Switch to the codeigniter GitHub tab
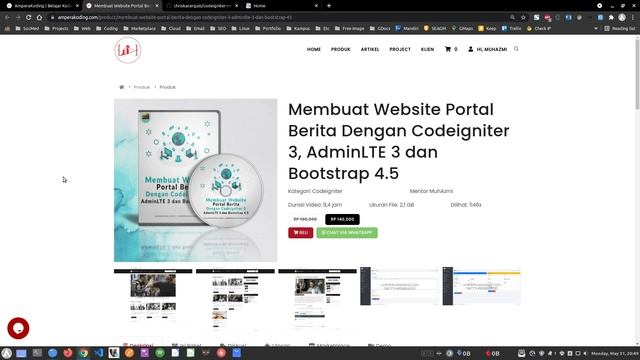Image resolution: width=640 pixels, height=360 pixels. pyautogui.click(x=202, y=6)
